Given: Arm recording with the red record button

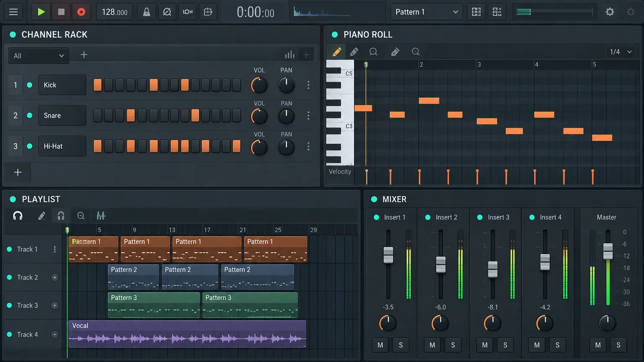Looking at the screenshot, I should click(81, 12).
